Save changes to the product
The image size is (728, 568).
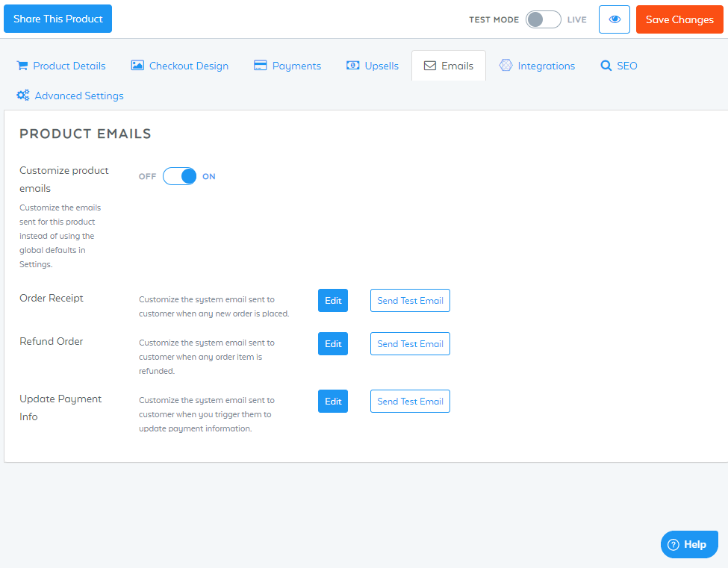(x=679, y=19)
